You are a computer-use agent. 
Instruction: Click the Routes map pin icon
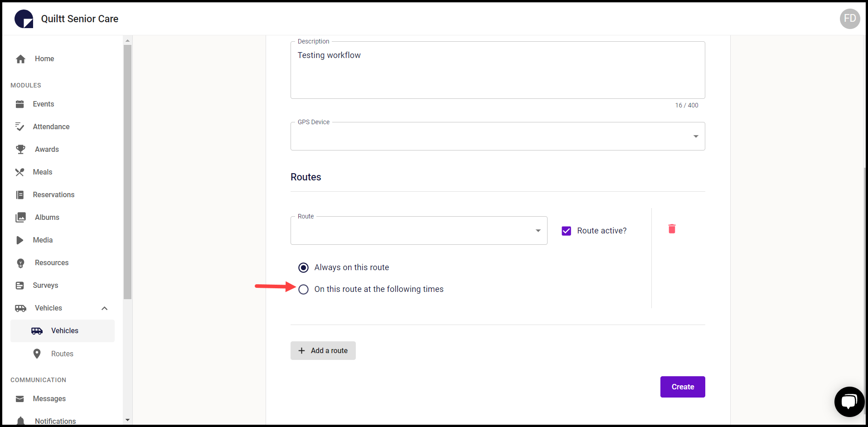[x=37, y=354]
